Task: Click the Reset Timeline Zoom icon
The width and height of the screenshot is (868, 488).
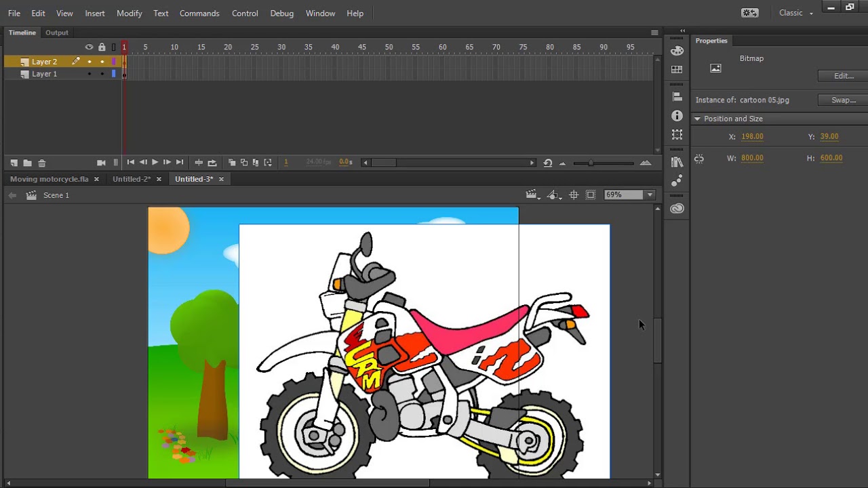Action: 548,163
